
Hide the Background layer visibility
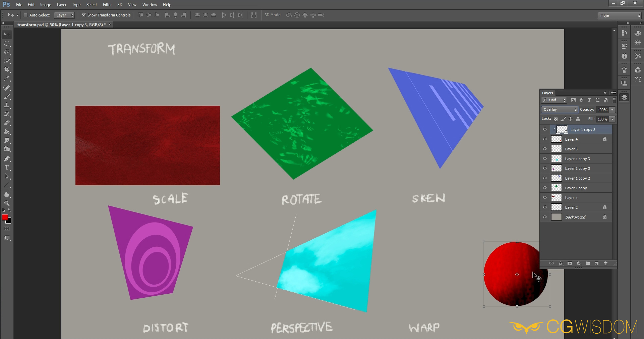coord(545,217)
